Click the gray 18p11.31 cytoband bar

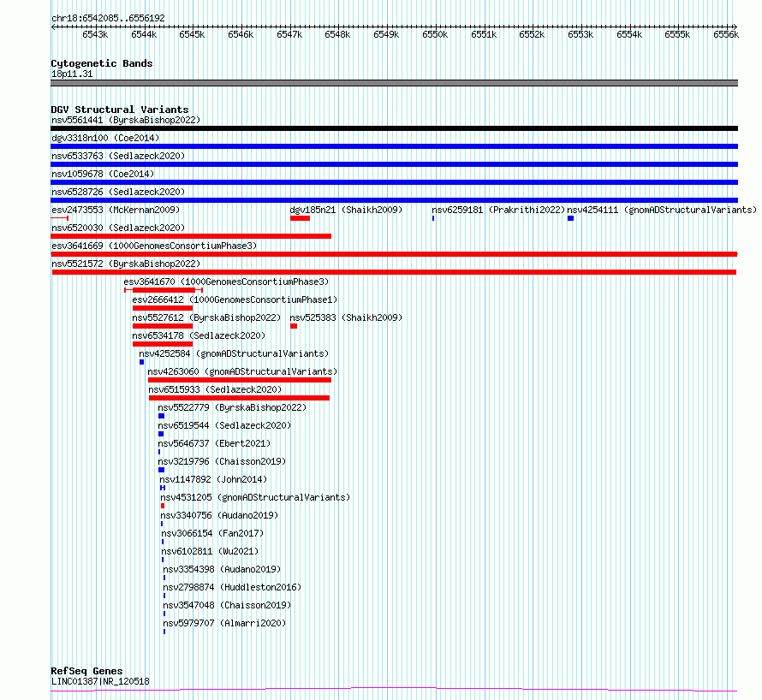394,83
